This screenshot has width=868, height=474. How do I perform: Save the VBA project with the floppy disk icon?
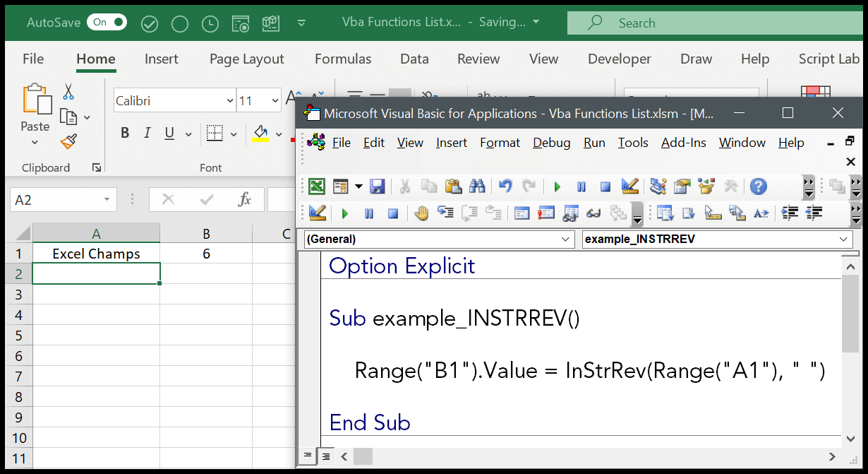(378, 186)
